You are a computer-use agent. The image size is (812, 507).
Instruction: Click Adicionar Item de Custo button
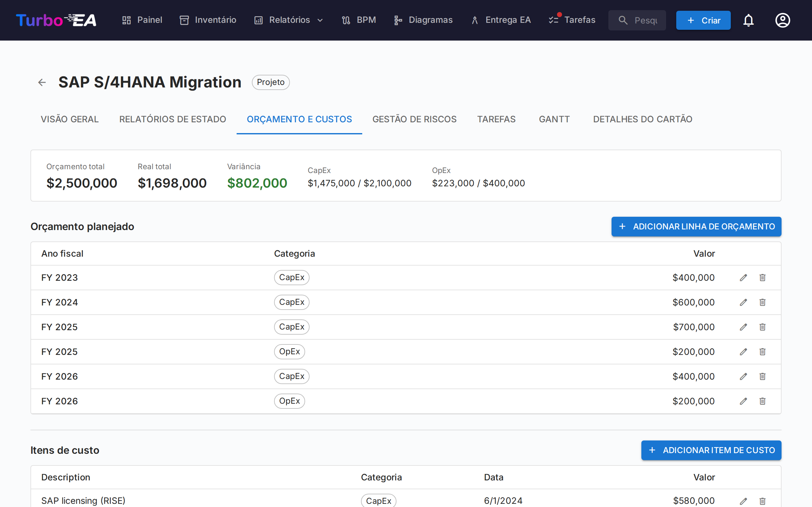711,450
